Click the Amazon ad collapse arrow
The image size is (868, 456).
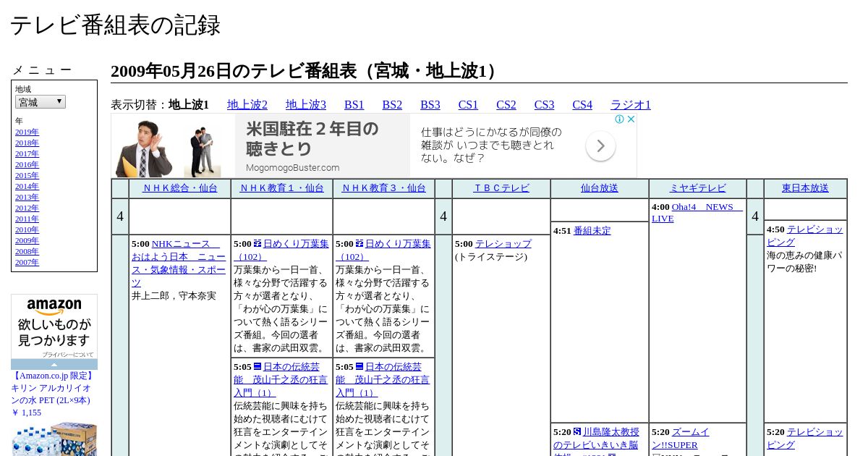point(54,364)
